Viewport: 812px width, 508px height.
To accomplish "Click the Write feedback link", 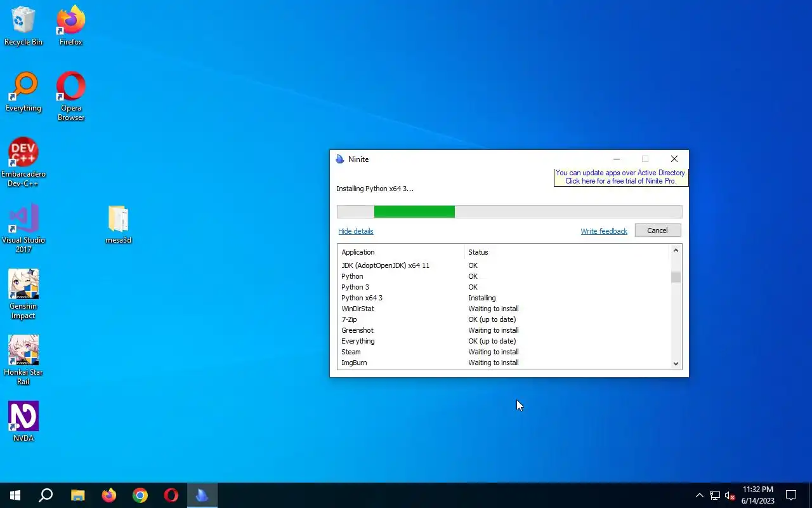I will tap(604, 231).
